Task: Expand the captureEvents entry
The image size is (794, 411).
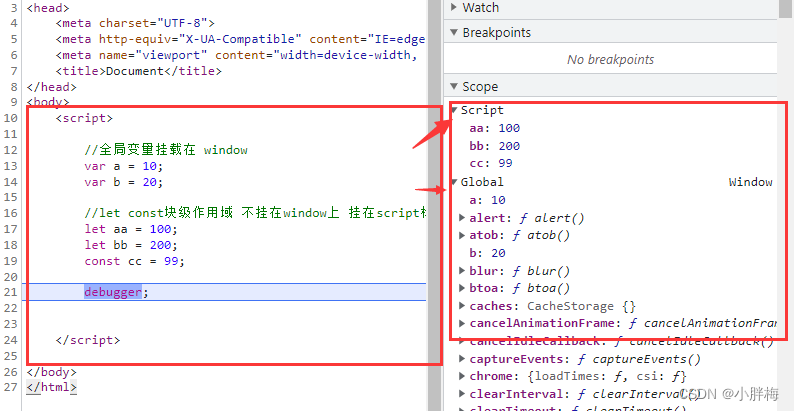Action: [x=462, y=359]
